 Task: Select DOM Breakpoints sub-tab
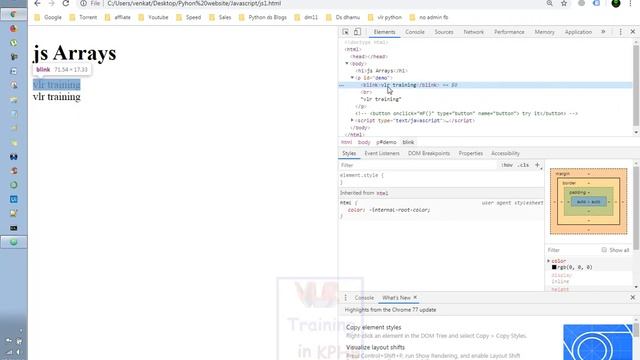429,153
